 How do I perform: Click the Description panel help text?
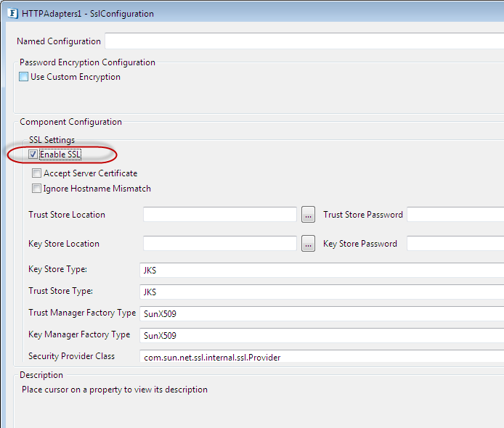(115, 390)
